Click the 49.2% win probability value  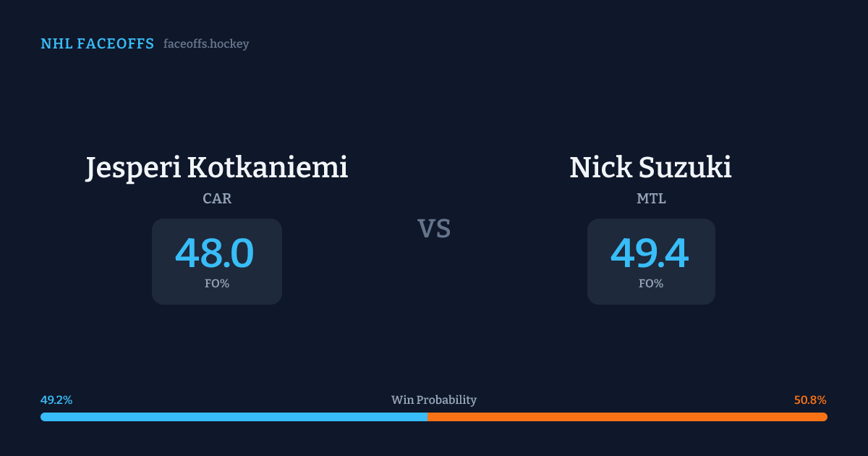pyautogui.click(x=56, y=400)
